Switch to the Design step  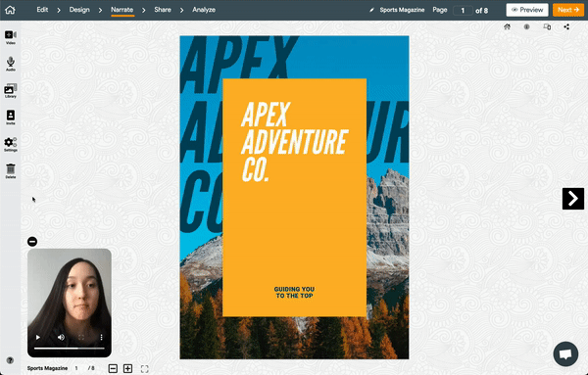click(x=79, y=10)
